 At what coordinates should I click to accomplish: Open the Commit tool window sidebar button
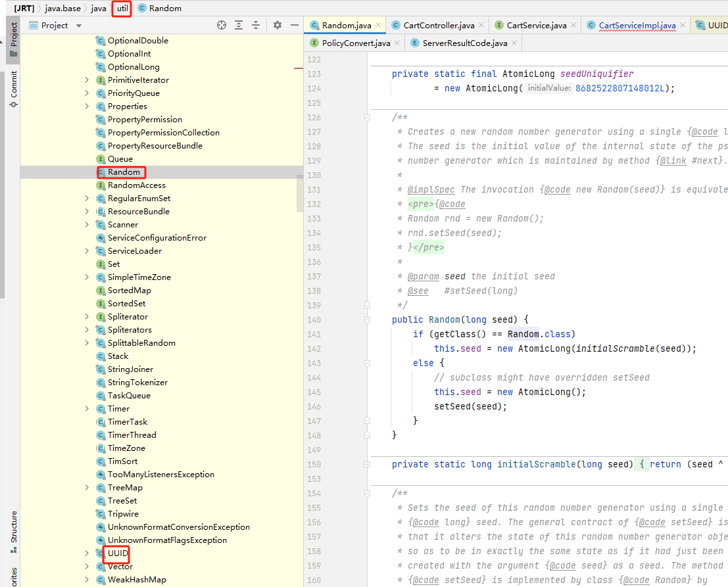click(x=13, y=89)
